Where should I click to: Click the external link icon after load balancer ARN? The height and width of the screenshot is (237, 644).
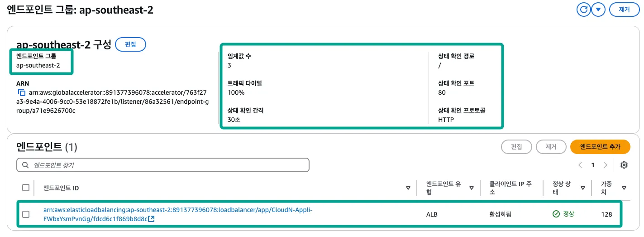151,219
